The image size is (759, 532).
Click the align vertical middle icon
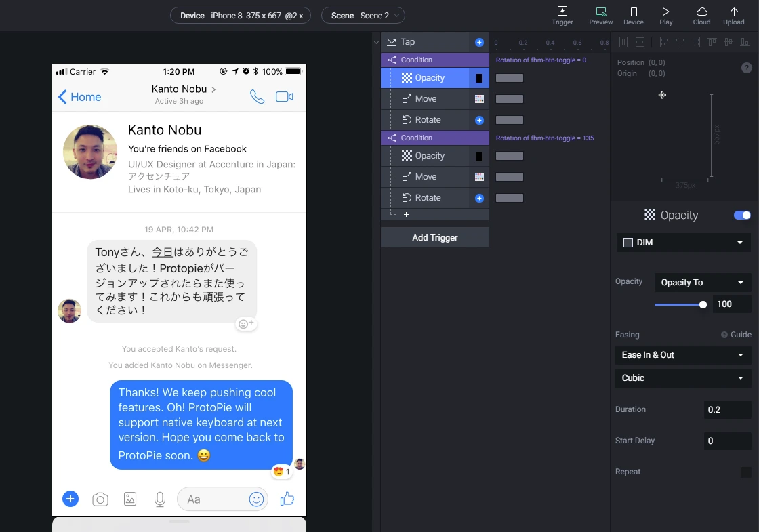pos(728,42)
